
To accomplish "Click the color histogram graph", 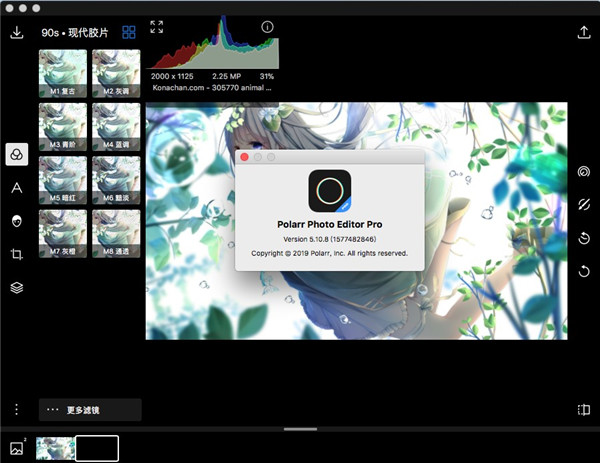I will (x=212, y=42).
